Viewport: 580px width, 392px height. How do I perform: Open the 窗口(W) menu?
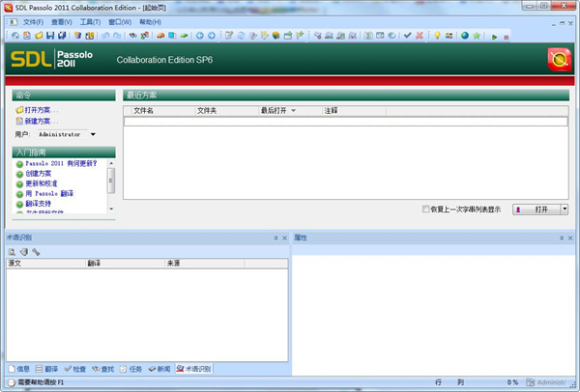pyautogui.click(x=120, y=22)
